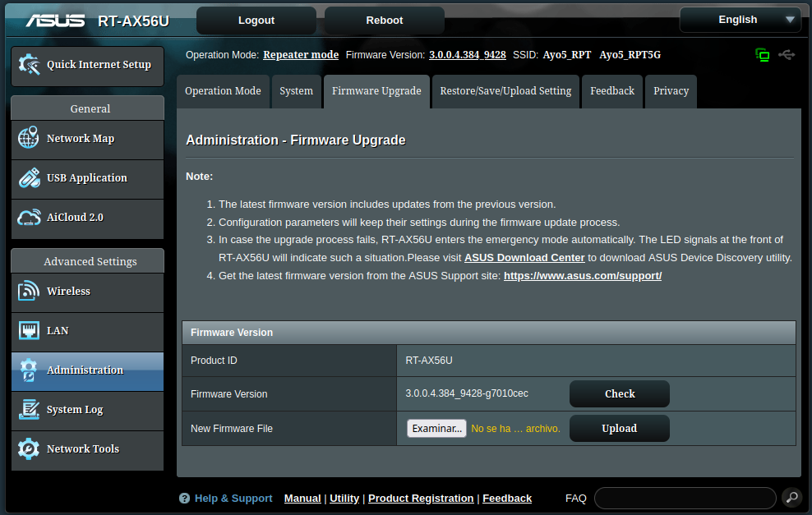This screenshot has width=812, height=515.
Task: Click the Network Tools wrench icon
Action: [x=29, y=448]
